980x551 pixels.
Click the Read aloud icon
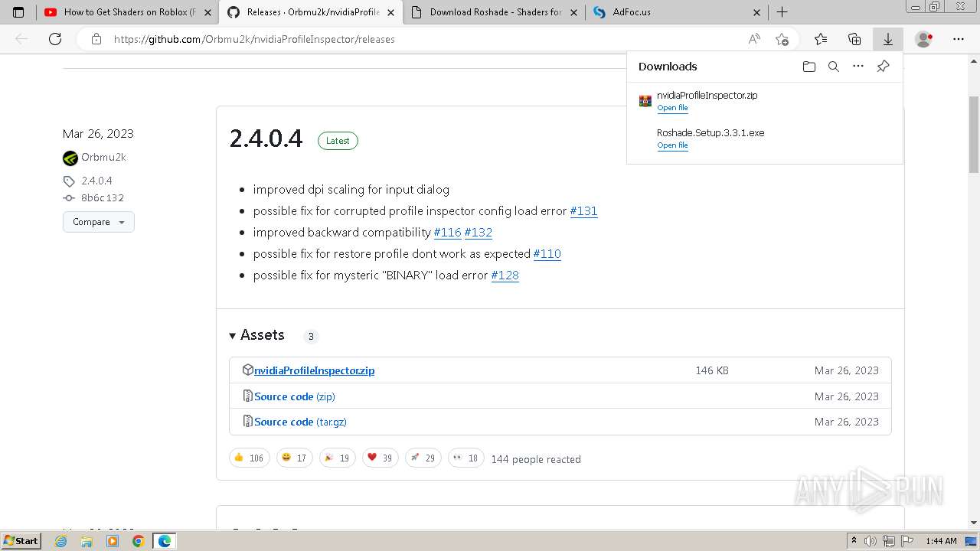point(754,39)
